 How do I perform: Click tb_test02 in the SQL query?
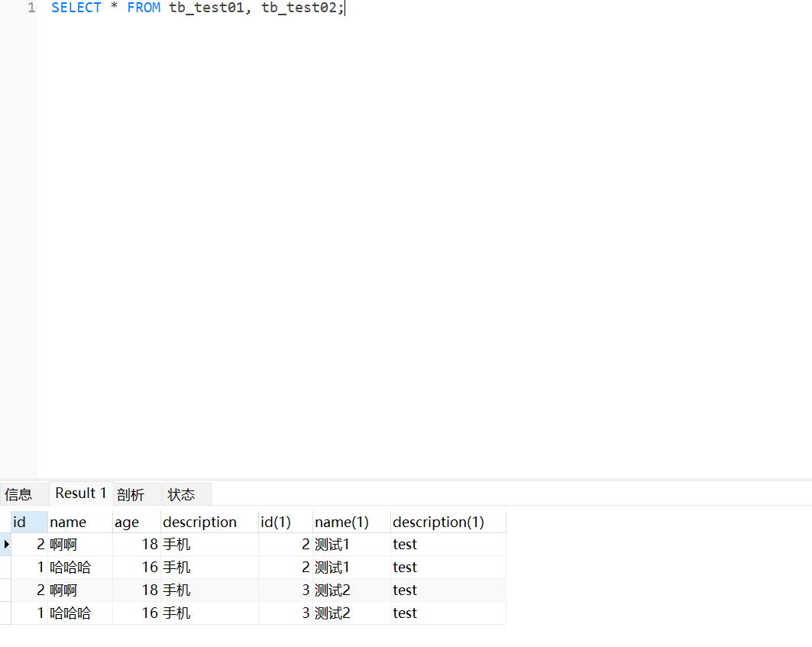tap(299, 8)
